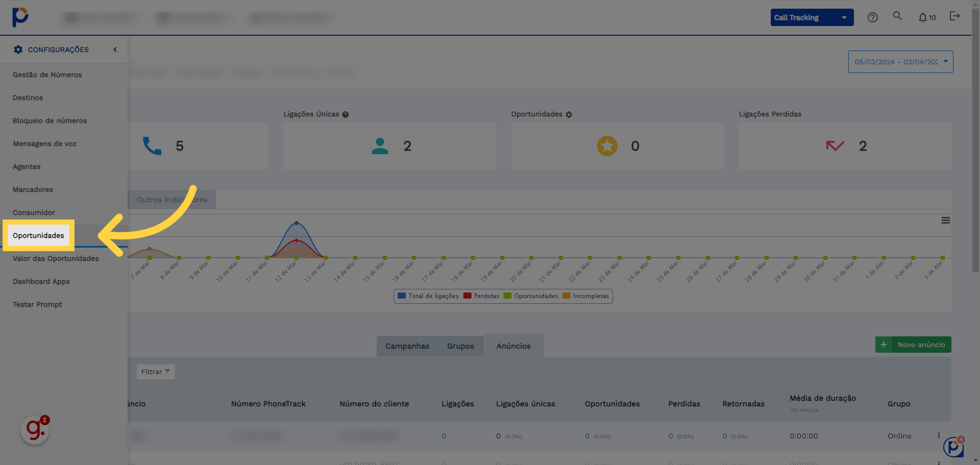Sort by Ligações únicas column
The image size is (980, 465).
point(526,404)
